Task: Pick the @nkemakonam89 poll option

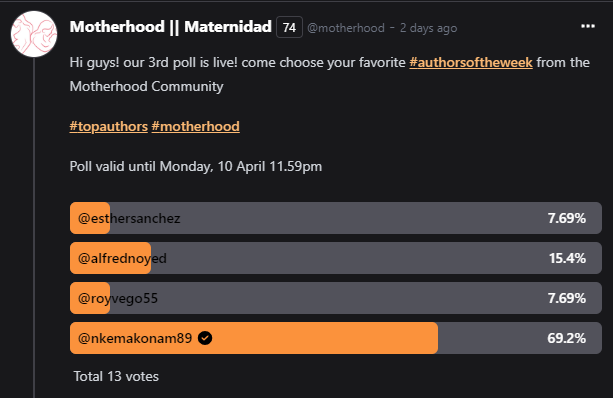Action: point(336,338)
